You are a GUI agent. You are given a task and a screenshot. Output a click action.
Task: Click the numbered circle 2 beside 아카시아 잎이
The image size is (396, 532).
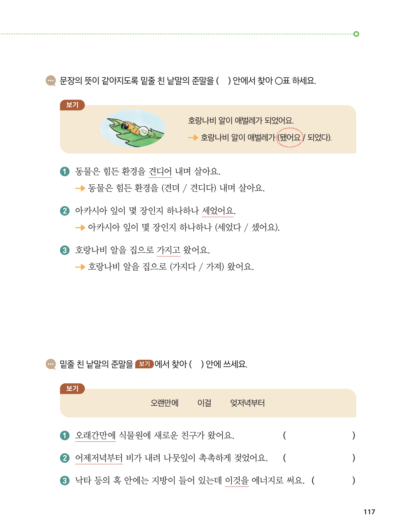click(65, 211)
